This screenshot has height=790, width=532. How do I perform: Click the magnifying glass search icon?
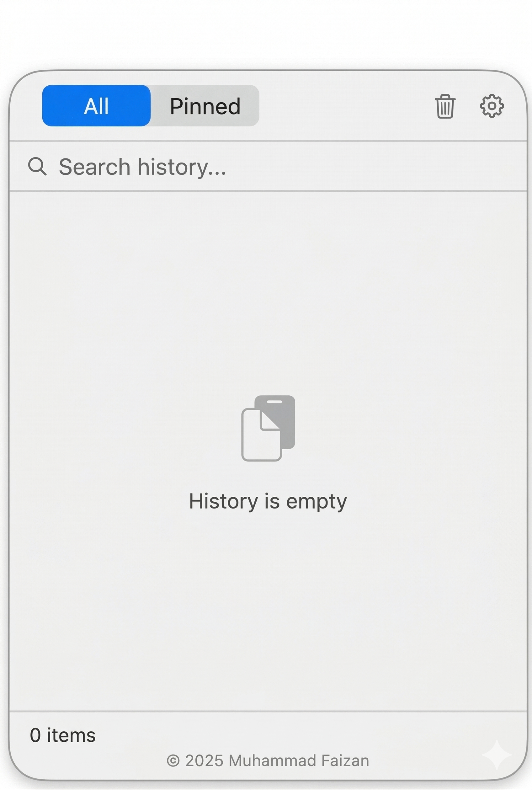pos(37,166)
